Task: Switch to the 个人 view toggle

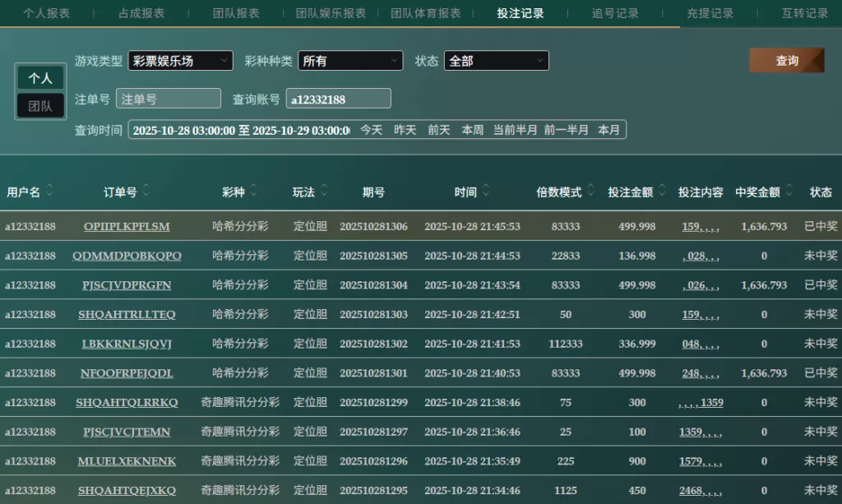Action: [40, 78]
